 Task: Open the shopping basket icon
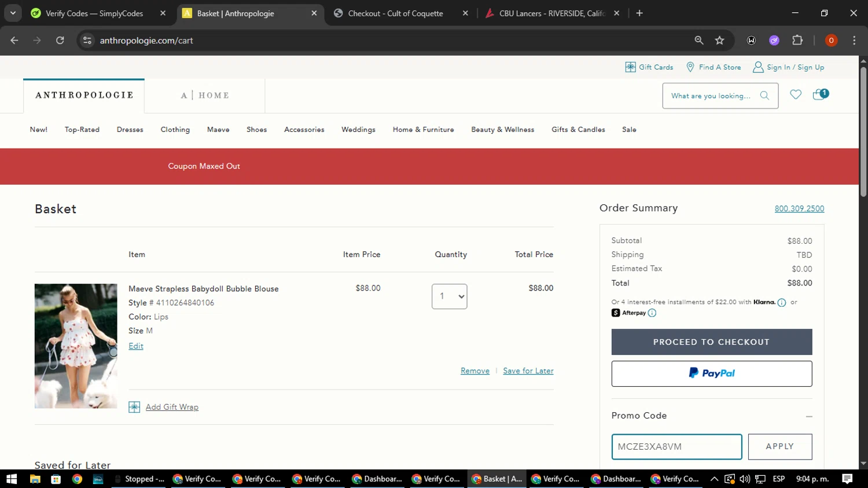(820, 94)
